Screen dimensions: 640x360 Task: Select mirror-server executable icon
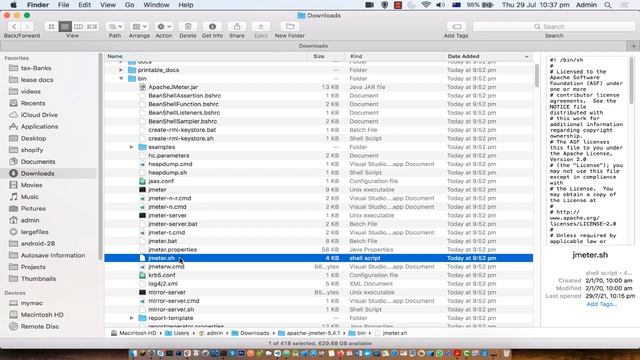(142, 292)
